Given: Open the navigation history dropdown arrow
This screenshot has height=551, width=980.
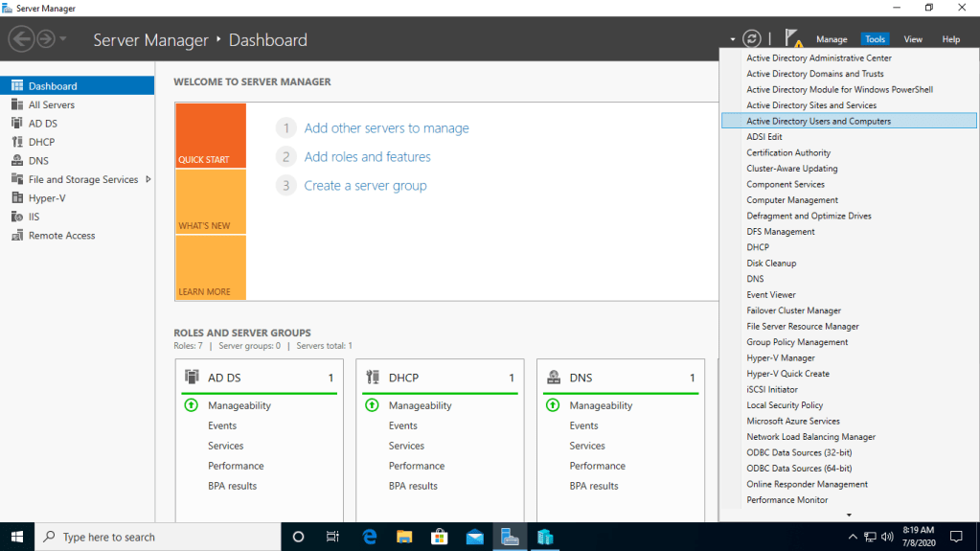Looking at the screenshot, I should 63,39.
